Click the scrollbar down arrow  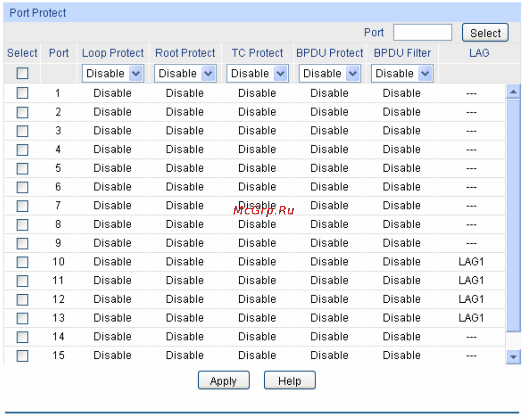[x=514, y=357]
